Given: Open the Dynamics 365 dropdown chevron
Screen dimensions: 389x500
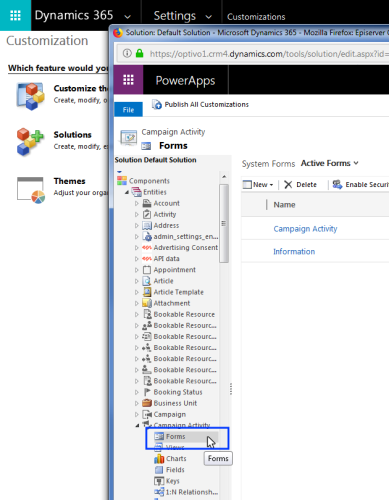Looking at the screenshot, I should 128,16.
